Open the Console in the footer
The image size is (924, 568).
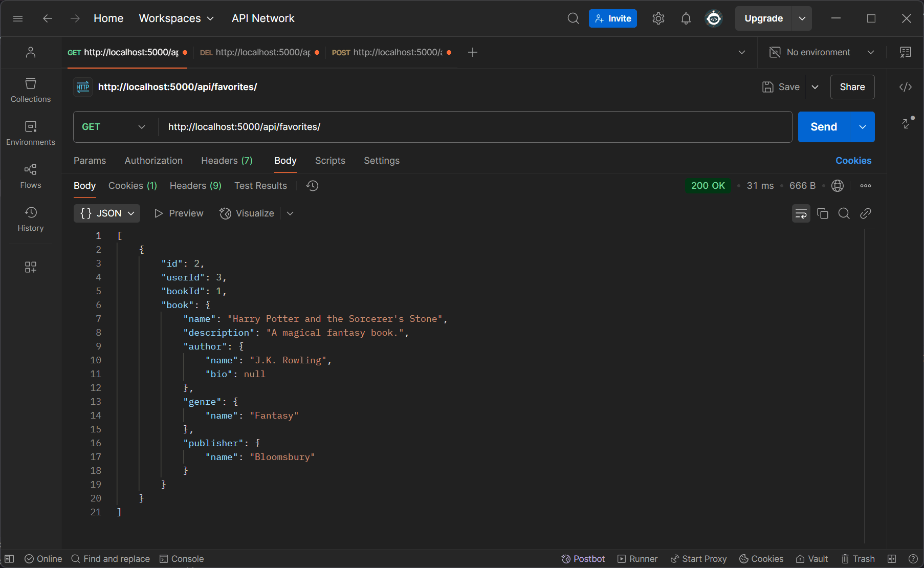tap(182, 559)
